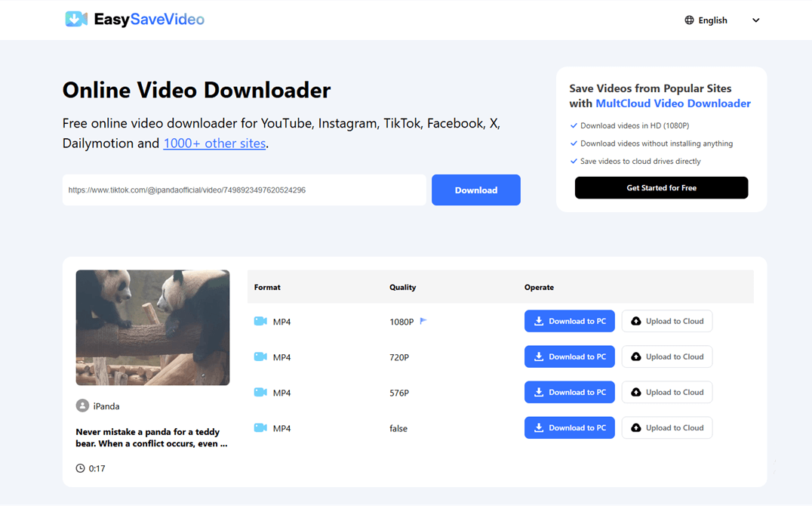Screen dimensions: 812x506
Task: Upload the 720P video to Cloud
Action: [x=667, y=356]
